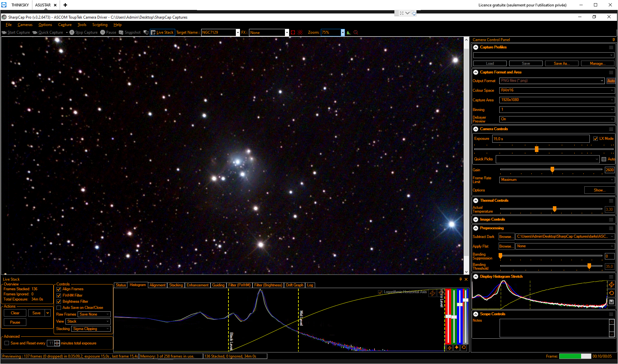Click the Exposure value input field
Viewport: 618px width, 364px height.
(541, 139)
